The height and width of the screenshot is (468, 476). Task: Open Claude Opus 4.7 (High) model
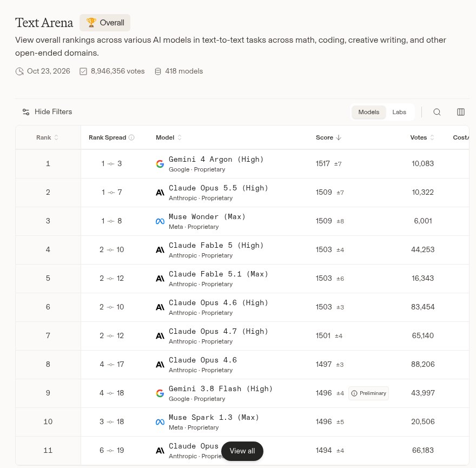point(219,331)
